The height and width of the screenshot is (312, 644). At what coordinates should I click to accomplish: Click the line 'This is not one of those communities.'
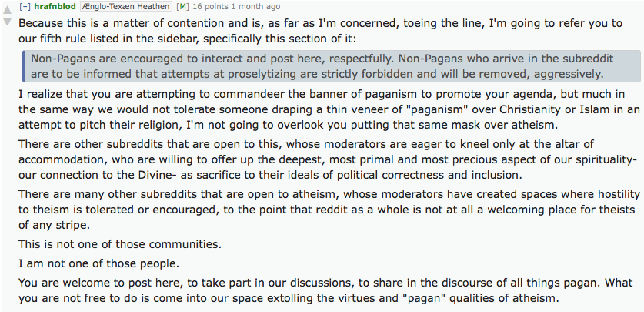(120, 244)
